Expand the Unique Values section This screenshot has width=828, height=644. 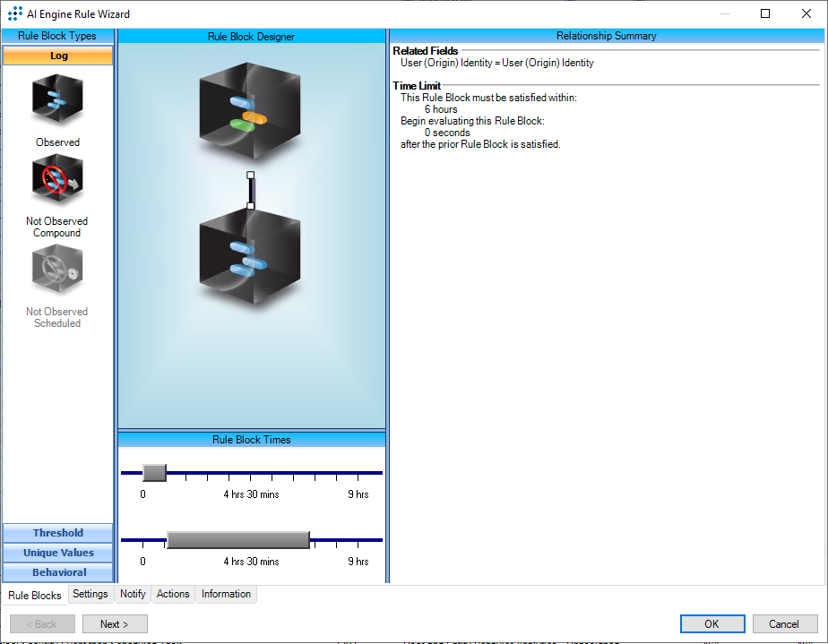click(x=58, y=553)
